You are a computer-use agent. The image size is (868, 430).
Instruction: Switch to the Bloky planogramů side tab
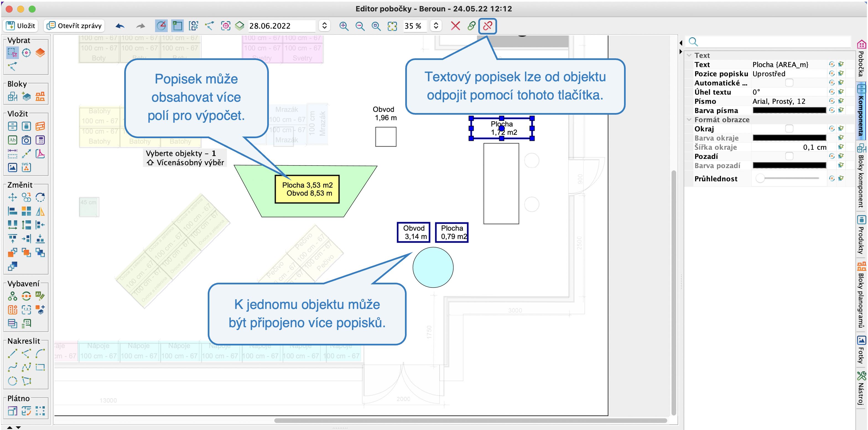861,295
